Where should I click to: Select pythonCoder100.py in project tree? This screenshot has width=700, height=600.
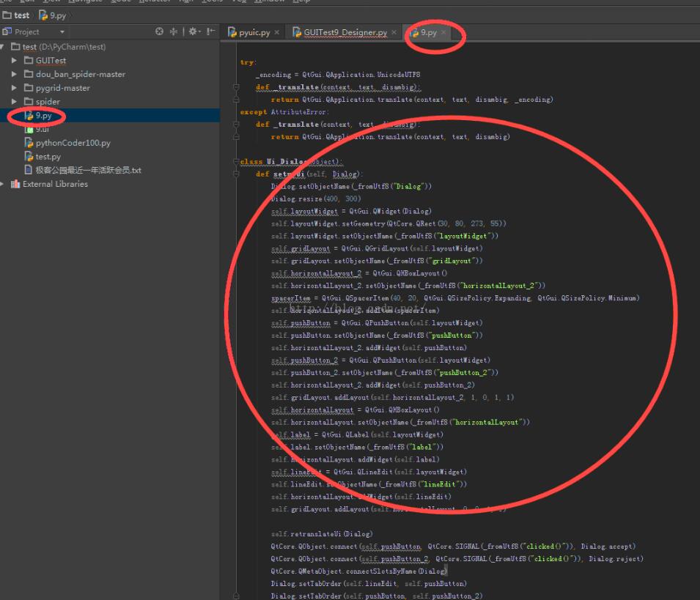click(x=73, y=143)
